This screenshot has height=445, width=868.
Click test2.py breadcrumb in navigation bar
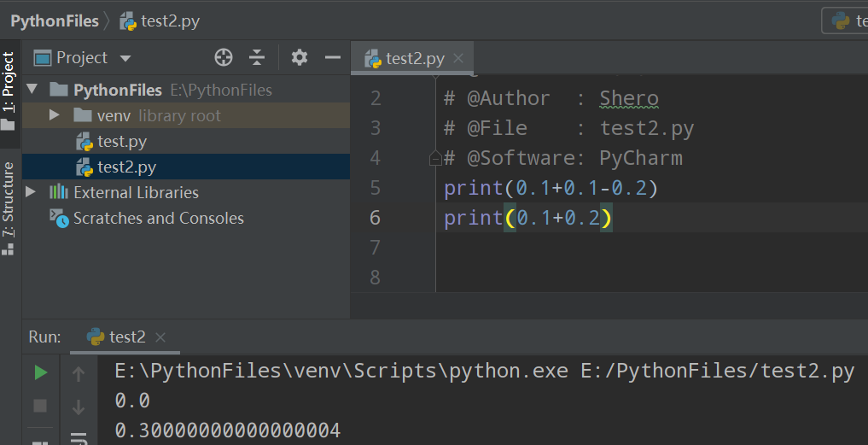coord(160,21)
